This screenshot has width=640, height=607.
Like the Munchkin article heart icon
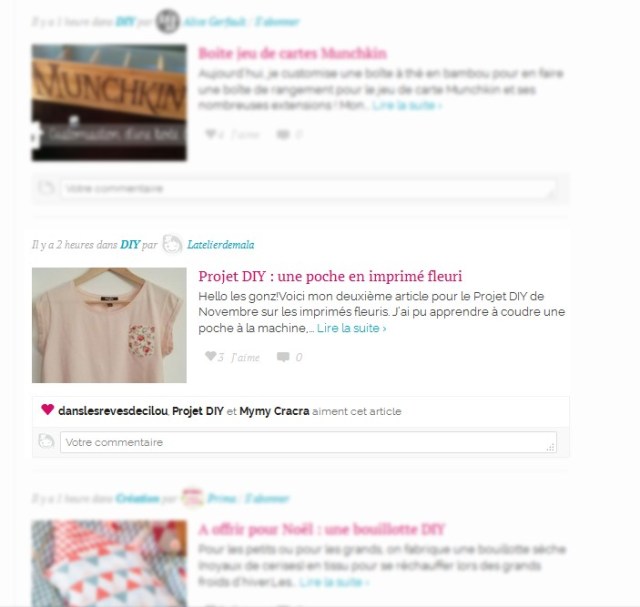210,133
